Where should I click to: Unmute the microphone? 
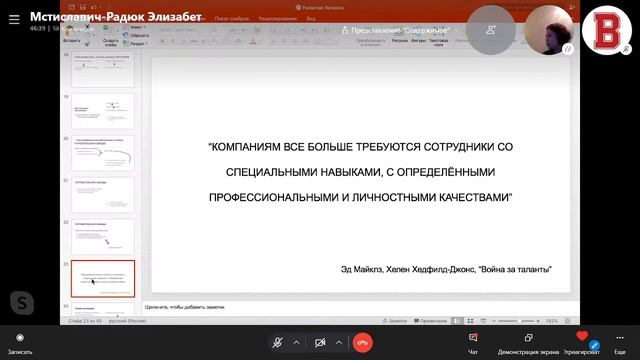pos(278,342)
